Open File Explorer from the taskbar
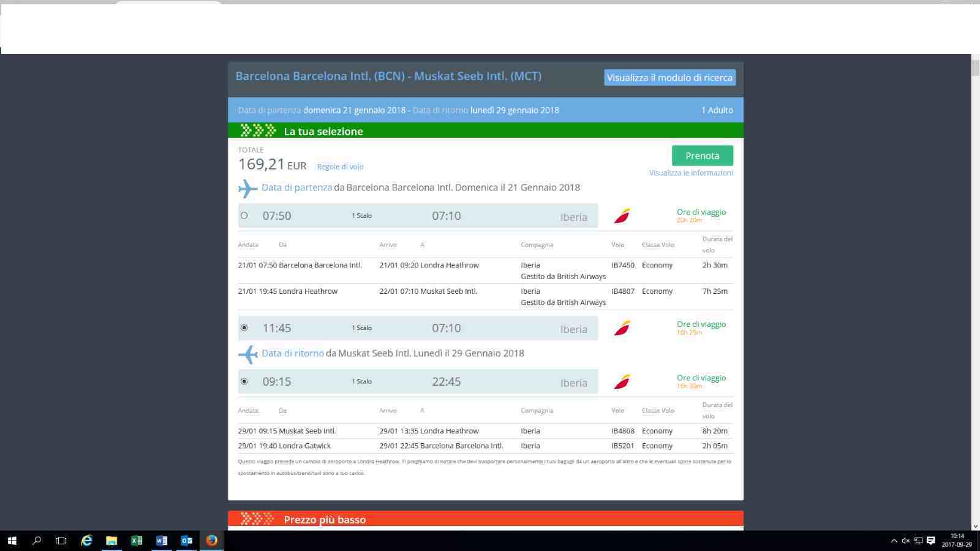Screen dimensions: 980x551 111,541
